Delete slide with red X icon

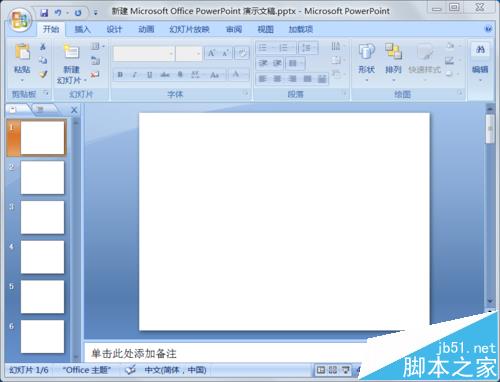coord(95,74)
